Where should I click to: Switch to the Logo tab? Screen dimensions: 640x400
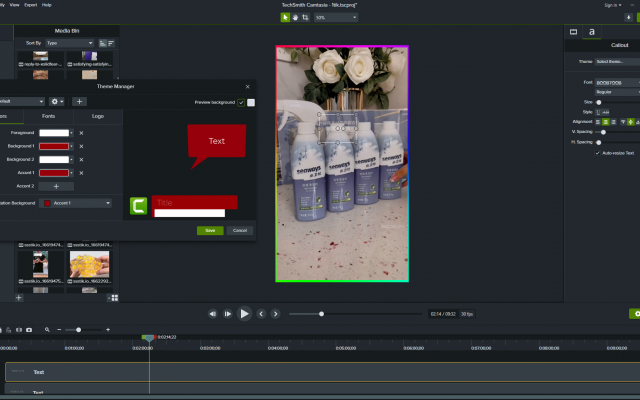pyautogui.click(x=98, y=116)
